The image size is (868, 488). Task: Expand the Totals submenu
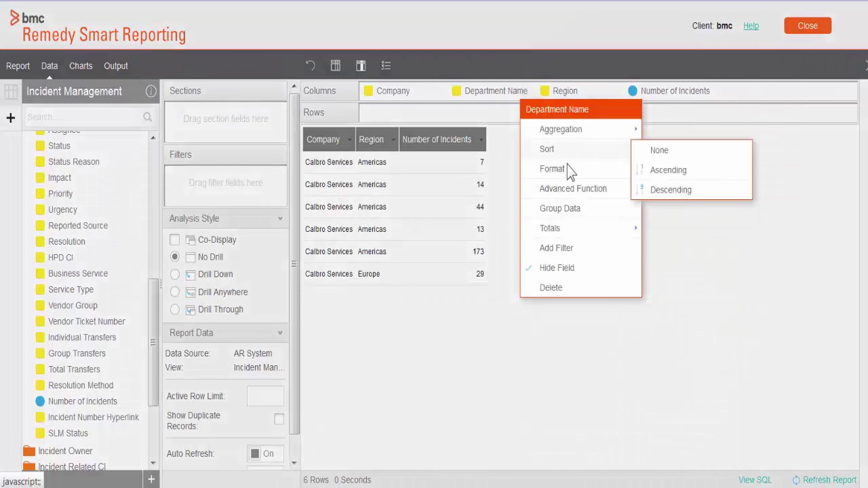tap(580, 228)
